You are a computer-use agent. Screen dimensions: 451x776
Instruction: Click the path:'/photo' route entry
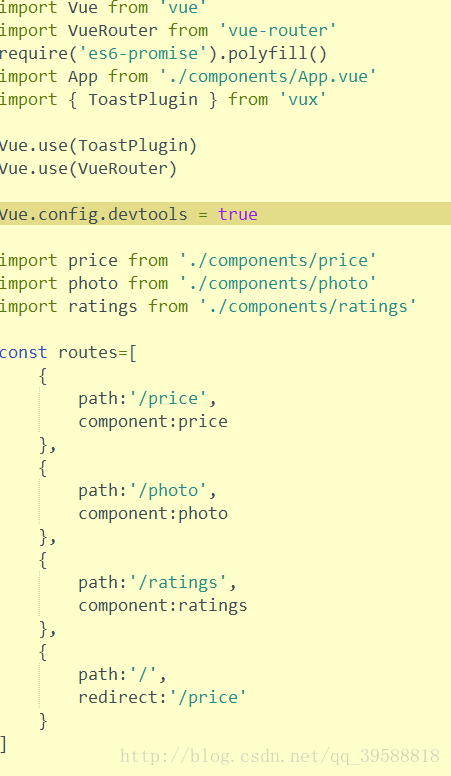click(x=148, y=491)
